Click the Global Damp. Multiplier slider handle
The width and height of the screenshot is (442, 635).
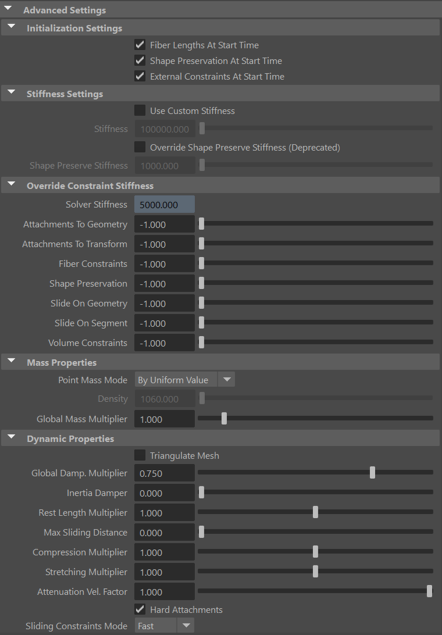(x=372, y=472)
